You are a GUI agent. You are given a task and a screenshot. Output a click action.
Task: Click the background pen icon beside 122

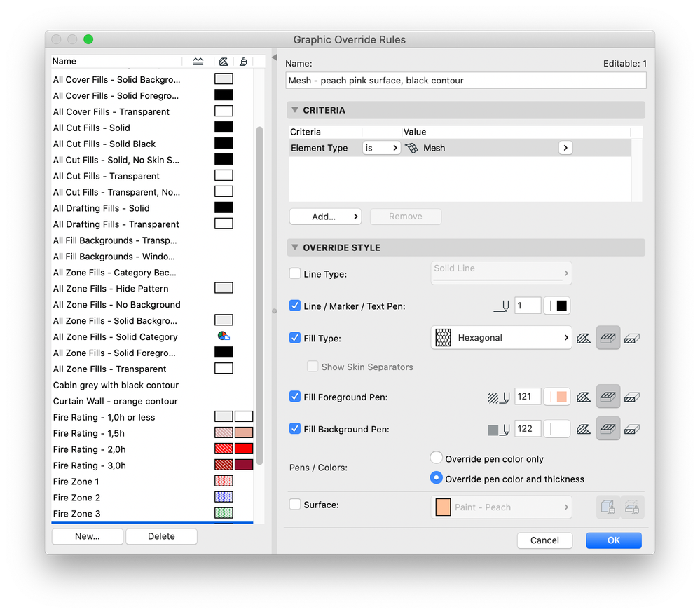(499, 430)
